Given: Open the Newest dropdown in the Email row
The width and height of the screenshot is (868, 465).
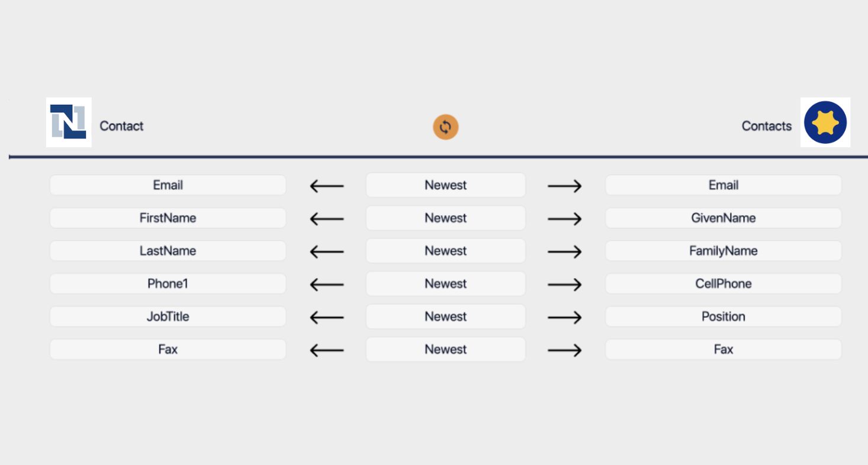Looking at the screenshot, I should pyautogui.click(x=446, y=185).
